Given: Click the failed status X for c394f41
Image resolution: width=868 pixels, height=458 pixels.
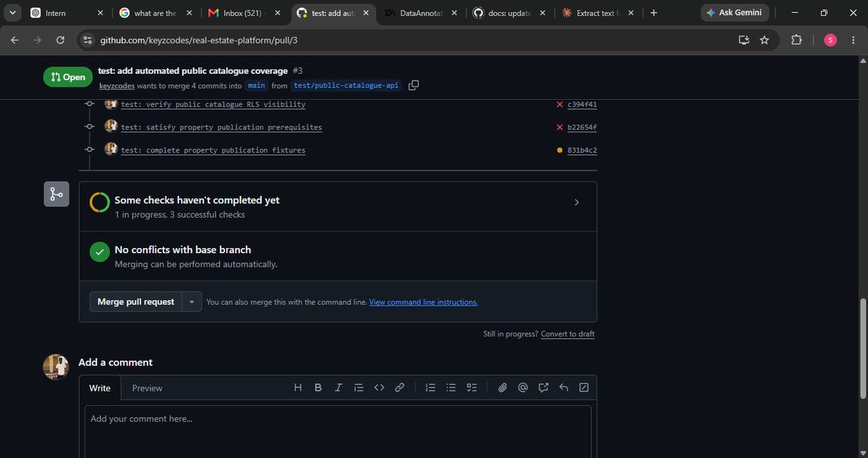Looking at the screenshot, I should tap(561, 104).
